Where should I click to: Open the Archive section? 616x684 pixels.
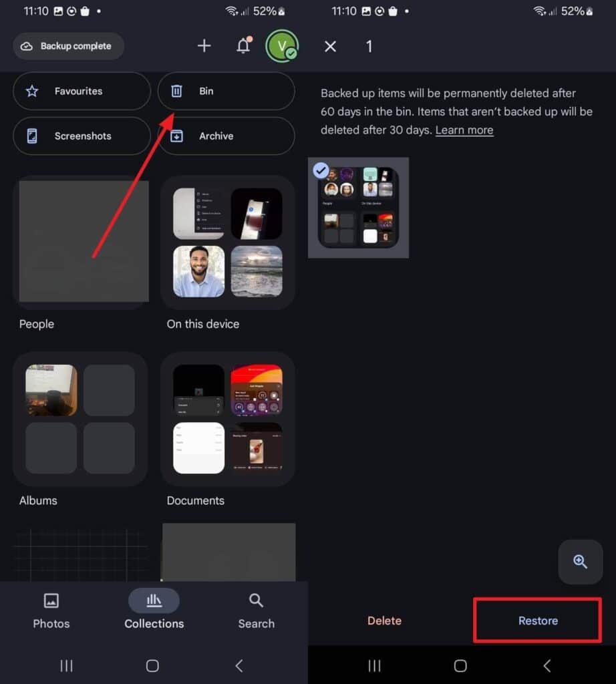[x=226, y=136]
